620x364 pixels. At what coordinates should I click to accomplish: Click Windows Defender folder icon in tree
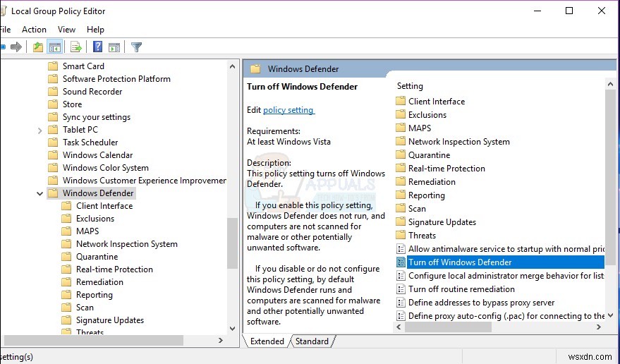[x=53, y=193]
